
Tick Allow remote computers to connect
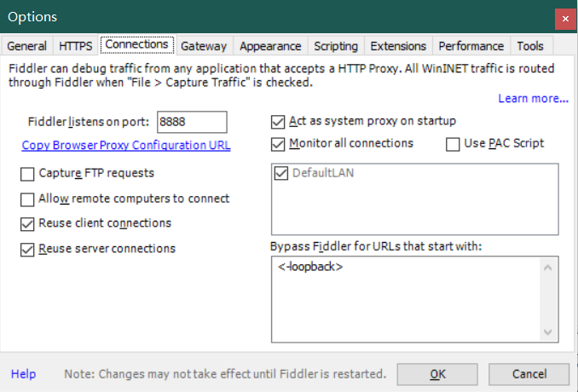[x=27, y=199]
